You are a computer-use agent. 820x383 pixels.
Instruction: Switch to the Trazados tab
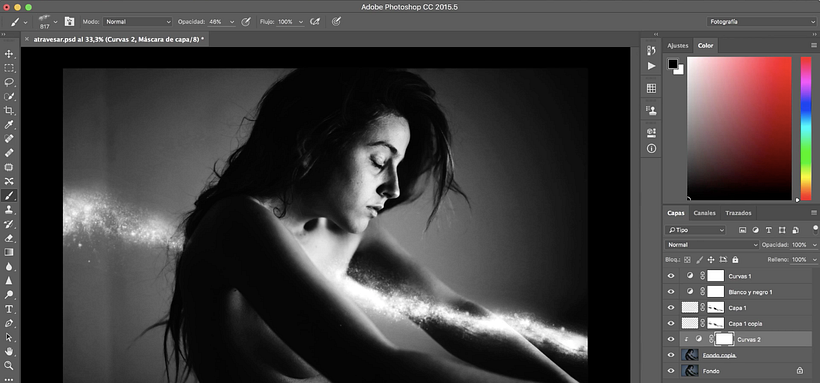click(x=738, y=213)
